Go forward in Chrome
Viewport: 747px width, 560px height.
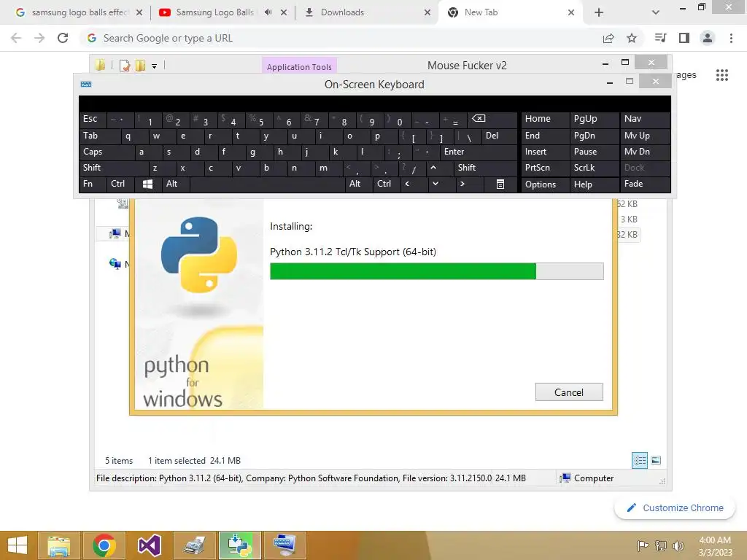click(39, 38)
